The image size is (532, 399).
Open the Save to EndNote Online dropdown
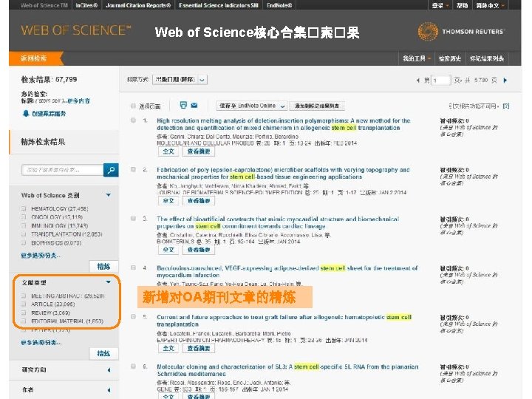pyautogui.click(x=252, y=106)
